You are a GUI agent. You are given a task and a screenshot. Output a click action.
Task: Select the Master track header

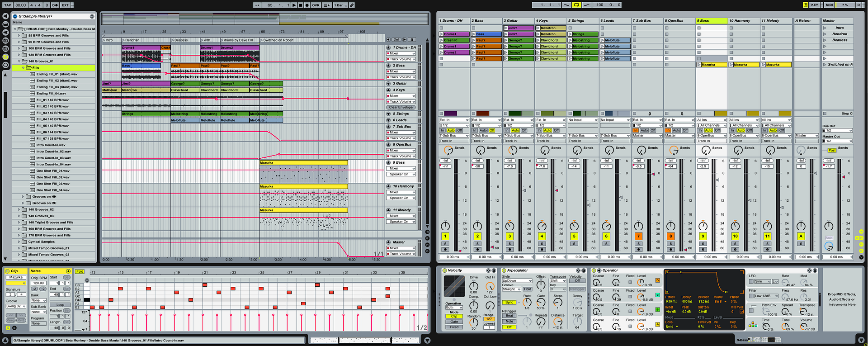pos(837,21)
